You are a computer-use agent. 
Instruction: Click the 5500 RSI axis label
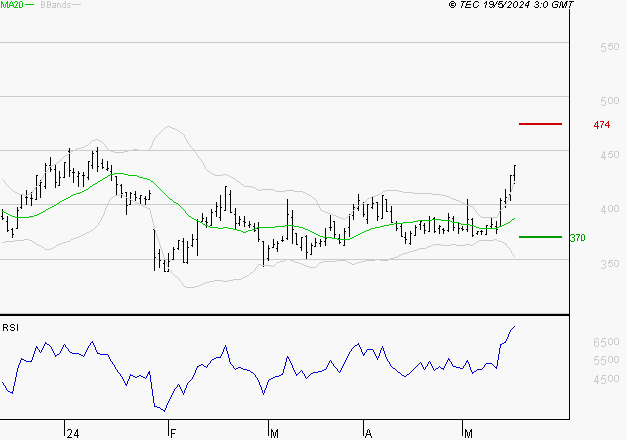606,360
